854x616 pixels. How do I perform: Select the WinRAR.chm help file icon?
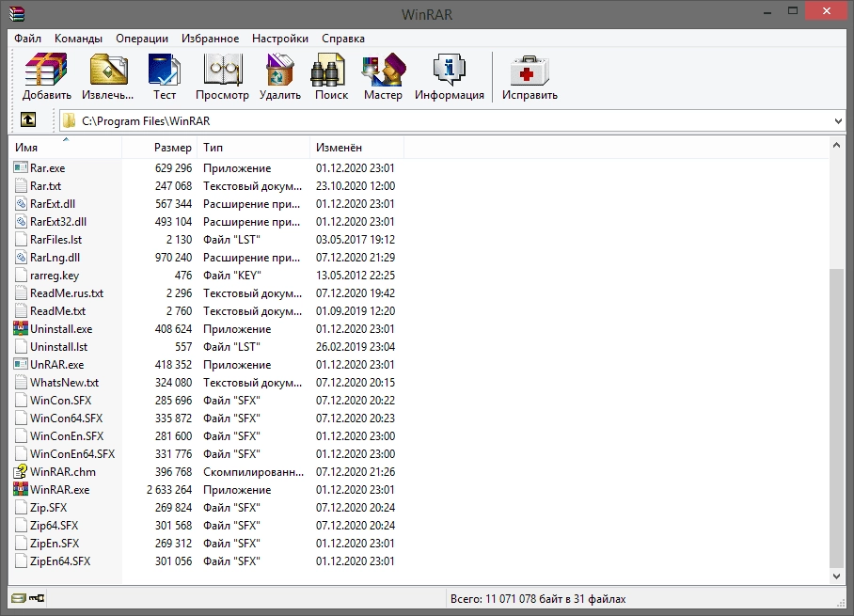[21, 472]
